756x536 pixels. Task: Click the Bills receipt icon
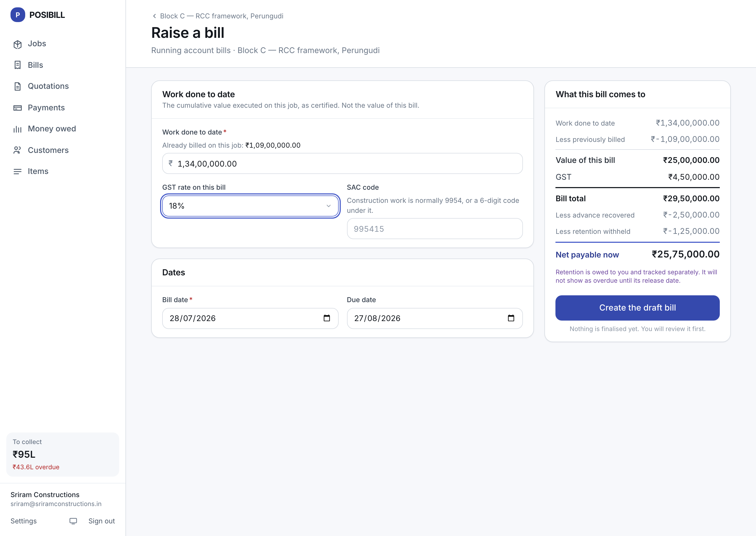(18, 65)
